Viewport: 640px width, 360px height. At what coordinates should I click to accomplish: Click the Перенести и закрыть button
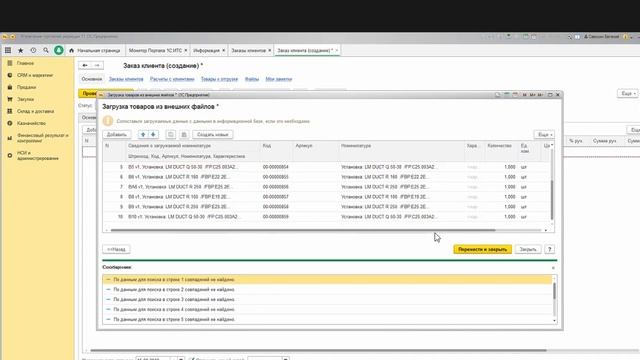coord(482,249)
